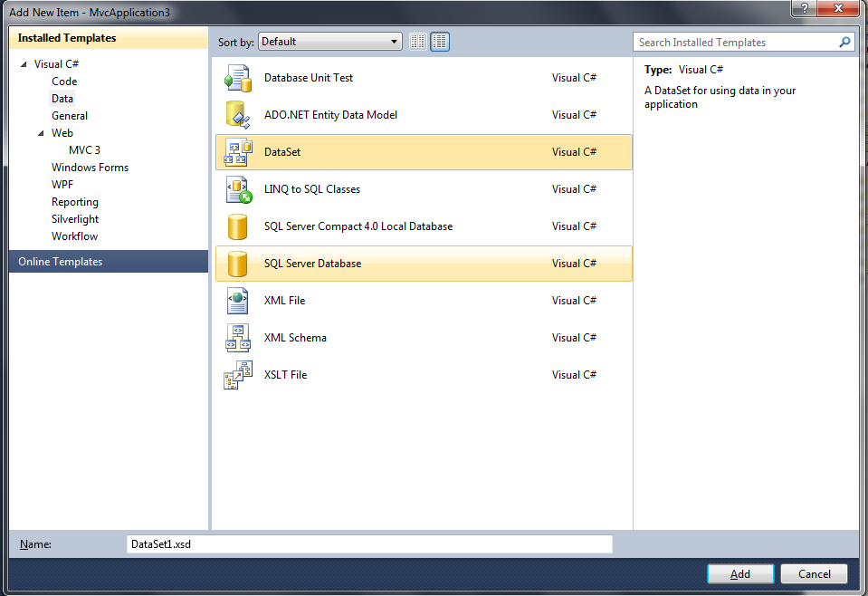Click the ADO.NET Entity Data Model icon

238,115
